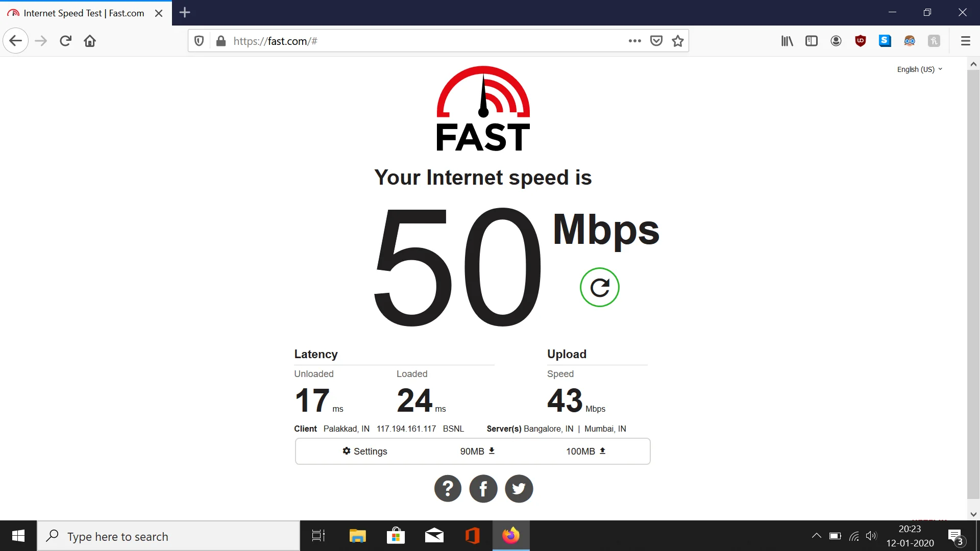The height and width of the screenshot is (551, 980).
Task: Open a new tab with plus button
Action: [x=185, y=13]
